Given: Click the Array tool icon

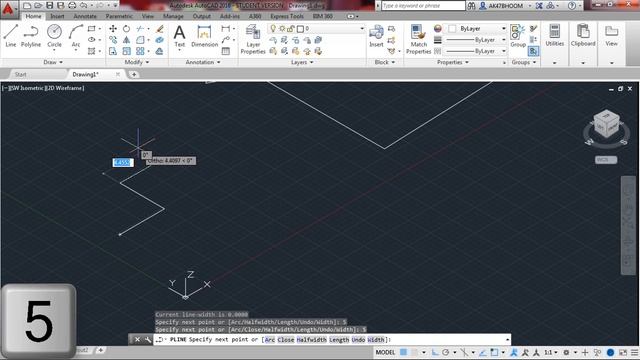Looking at the screenshot, I should 140,51.
